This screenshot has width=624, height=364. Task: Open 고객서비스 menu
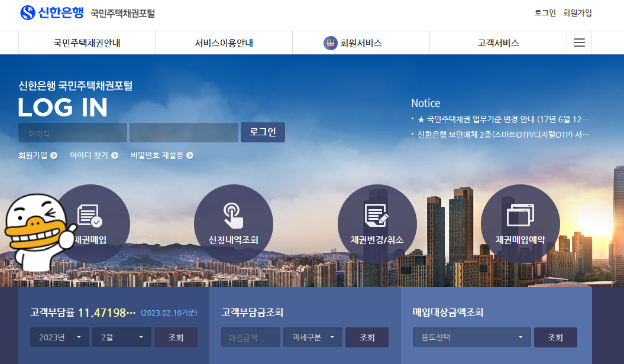pos(498,43)
